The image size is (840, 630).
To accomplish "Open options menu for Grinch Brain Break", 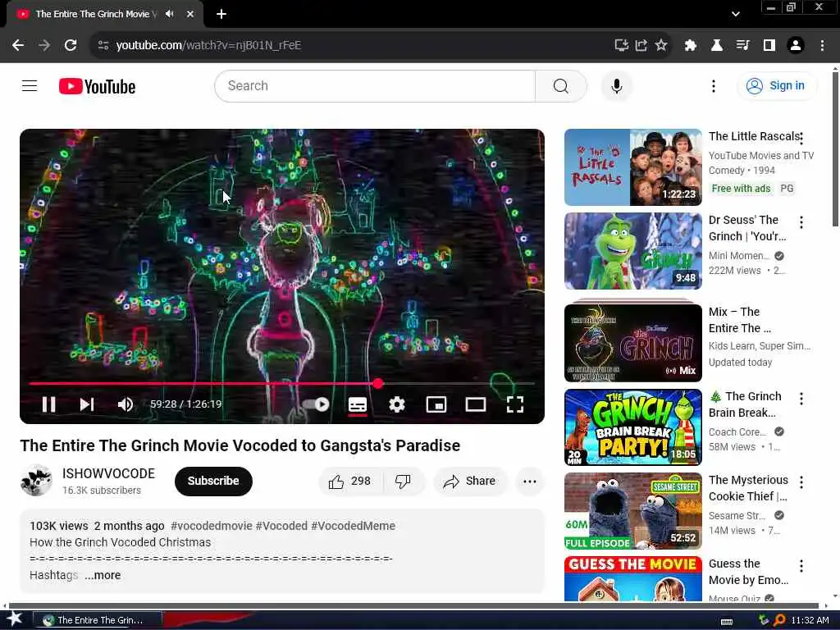I will pyautogui.click(x=801, y=399).
